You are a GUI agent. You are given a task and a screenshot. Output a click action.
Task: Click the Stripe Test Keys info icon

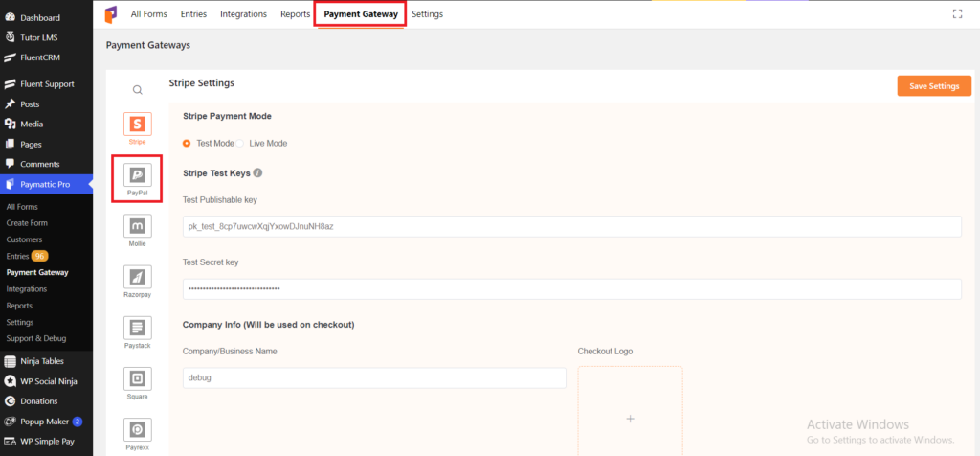257,172
